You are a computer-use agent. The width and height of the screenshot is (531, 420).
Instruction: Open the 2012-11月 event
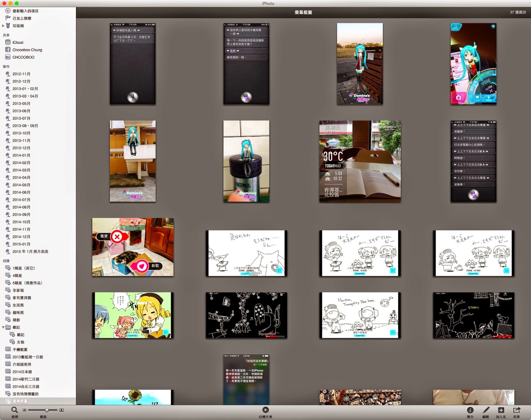click(x=21, y=74)
